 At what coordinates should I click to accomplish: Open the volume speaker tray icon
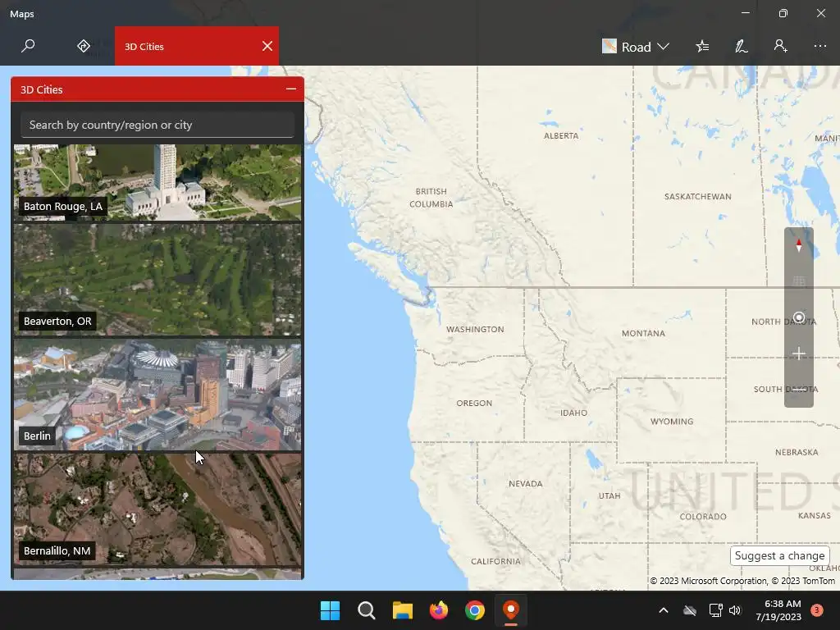click(735, 610)
